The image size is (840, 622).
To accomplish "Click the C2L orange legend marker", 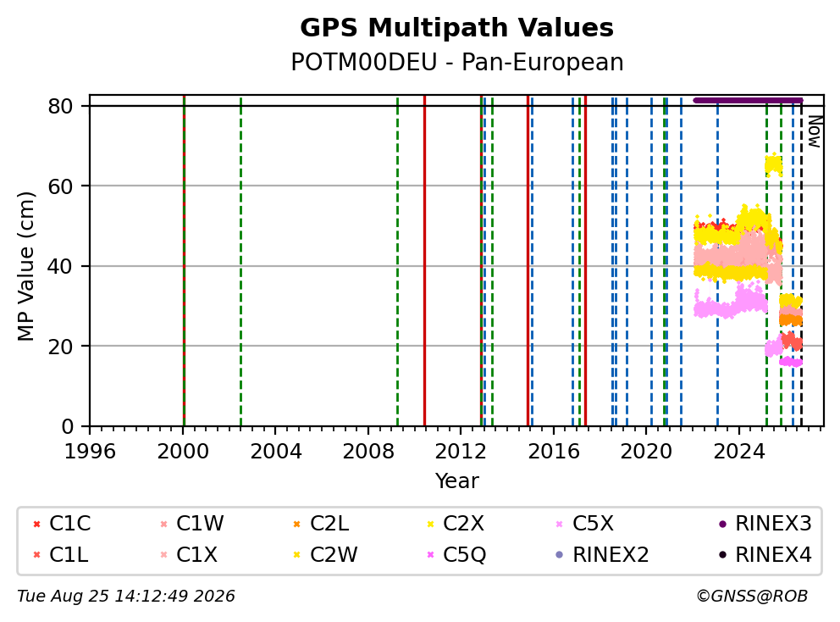I will click(296, 524).
